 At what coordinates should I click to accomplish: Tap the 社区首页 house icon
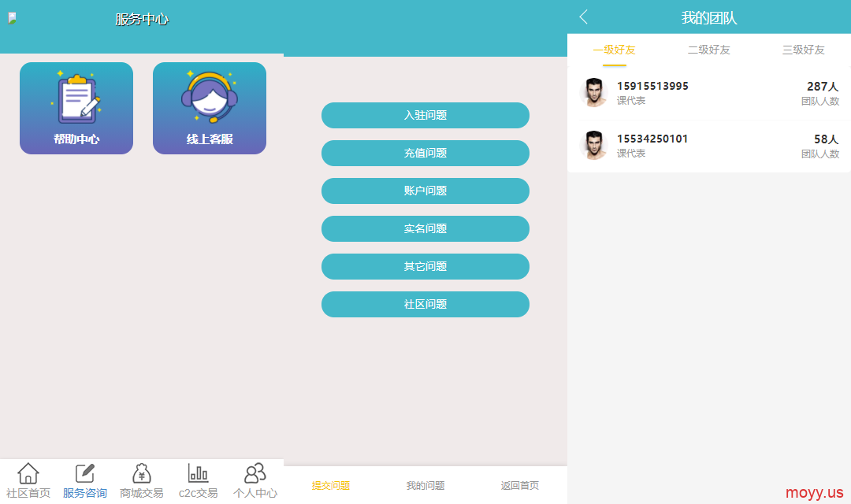(x=28, y=473)
